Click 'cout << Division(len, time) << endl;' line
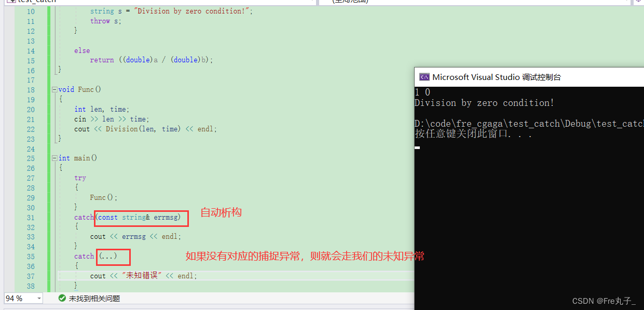Screen dimensions: 644x310 point(145,129)
